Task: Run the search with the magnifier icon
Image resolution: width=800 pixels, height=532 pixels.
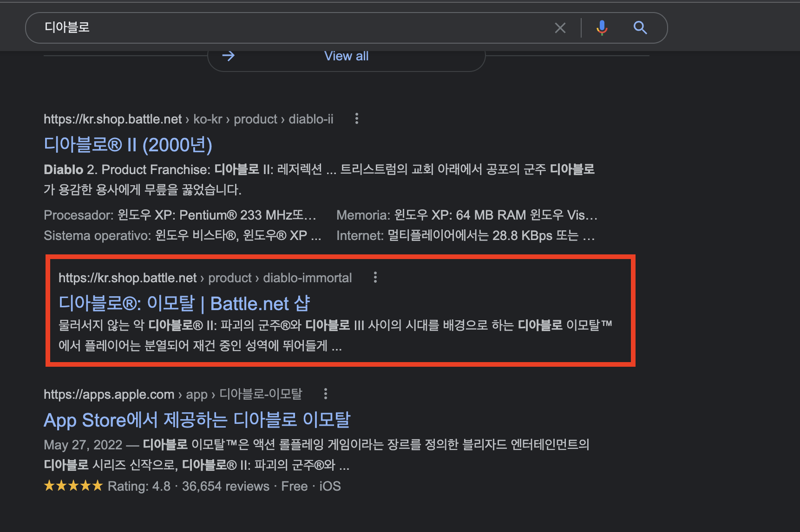Action: [640, 28]
